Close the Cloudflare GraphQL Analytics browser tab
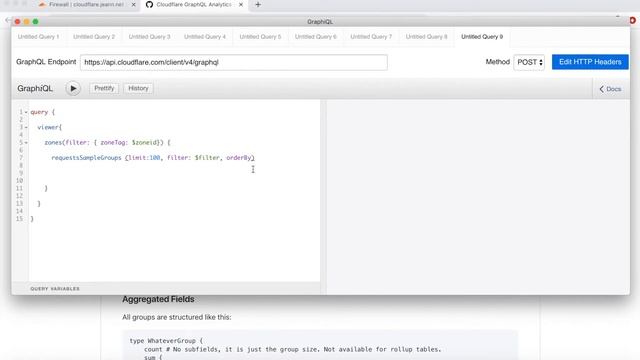The width and height of the screenshot is (640, 360). pos(241,4)
